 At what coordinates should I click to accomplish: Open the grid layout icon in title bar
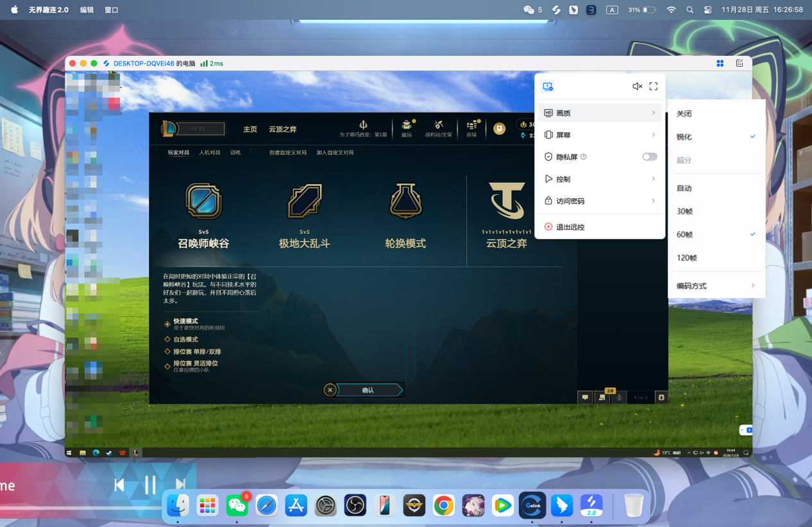point(720,63)
